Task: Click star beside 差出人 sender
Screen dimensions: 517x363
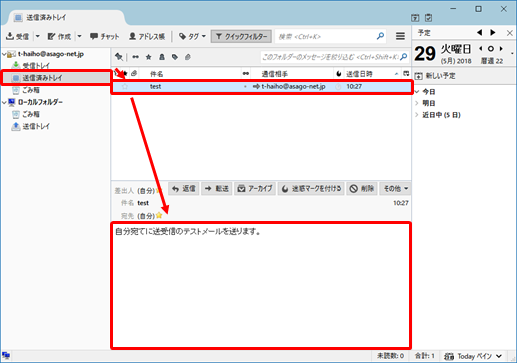Action: [x=158, y=191]
